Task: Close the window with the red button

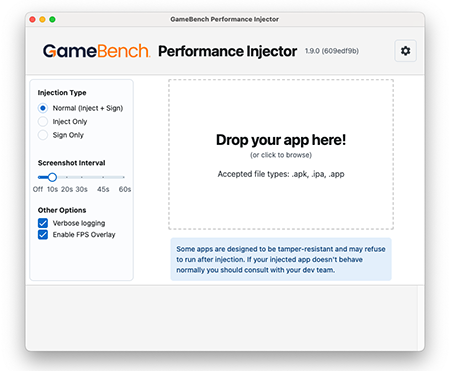Action: click(32, 19)
